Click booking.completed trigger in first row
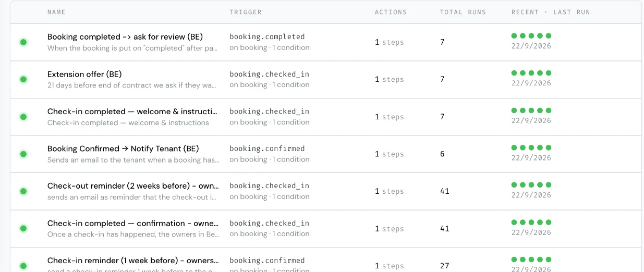The width and height of the screenshot is (644, 272). click(267, 37)
